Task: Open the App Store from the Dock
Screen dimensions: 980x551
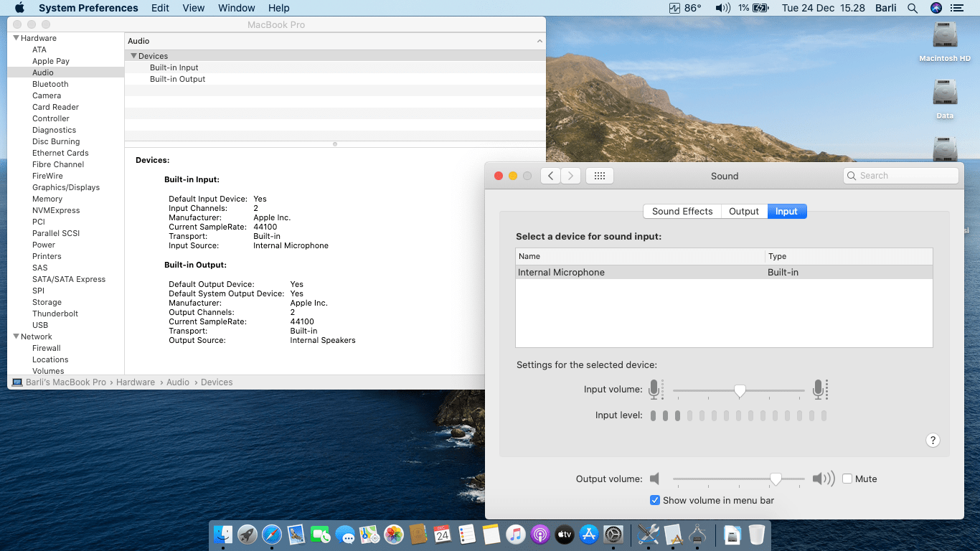Action: [589, 534]
